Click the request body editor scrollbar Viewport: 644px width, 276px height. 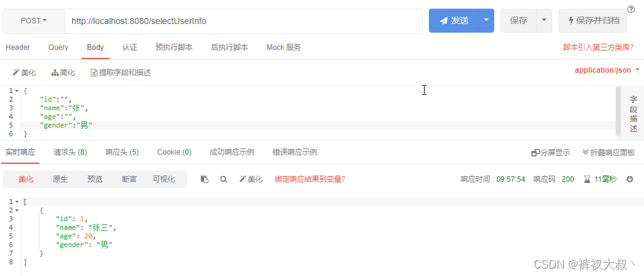(x=618, y=110)
